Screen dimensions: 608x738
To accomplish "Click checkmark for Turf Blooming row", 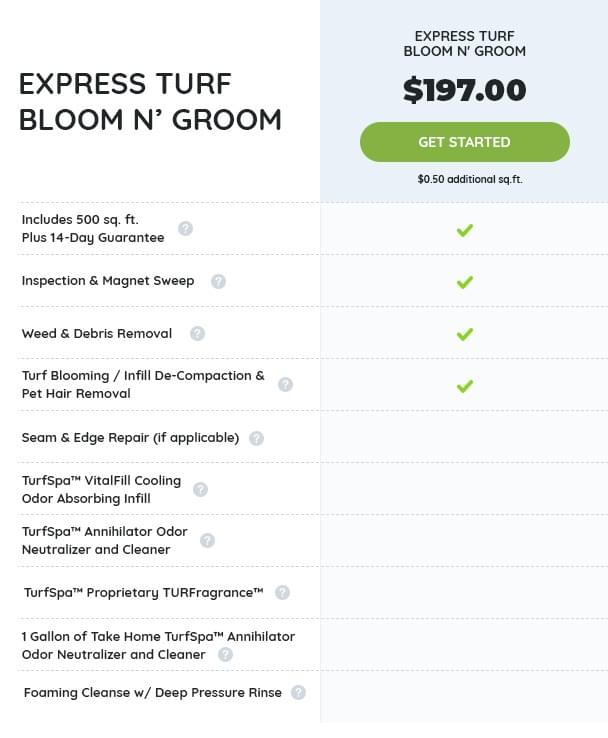I will click(x=464, y=385).
